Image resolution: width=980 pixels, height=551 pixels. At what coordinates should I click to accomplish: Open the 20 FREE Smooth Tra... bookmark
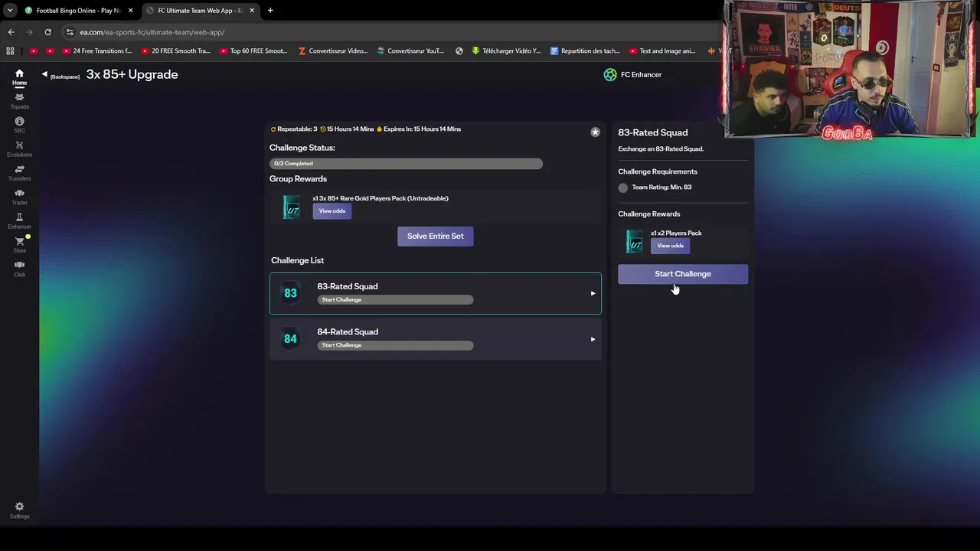175,51
